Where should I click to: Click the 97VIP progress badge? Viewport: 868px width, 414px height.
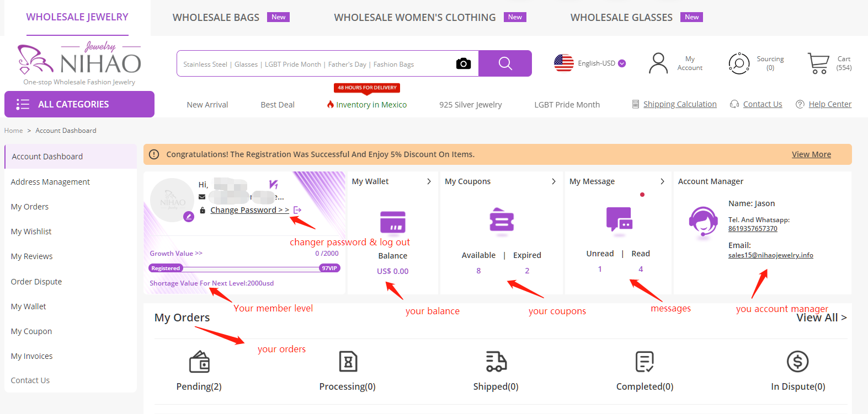coord(329,268)
